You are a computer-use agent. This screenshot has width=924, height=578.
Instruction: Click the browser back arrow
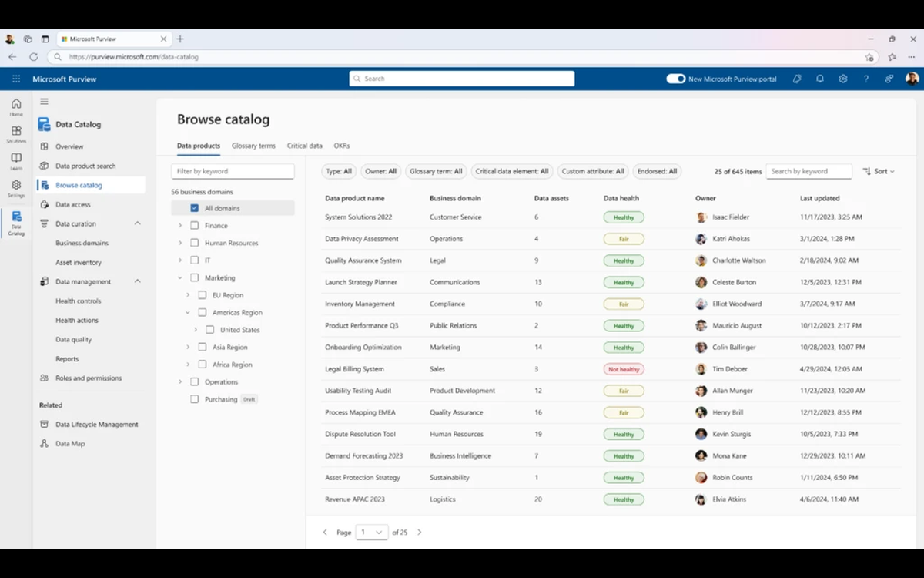(12, 57)
